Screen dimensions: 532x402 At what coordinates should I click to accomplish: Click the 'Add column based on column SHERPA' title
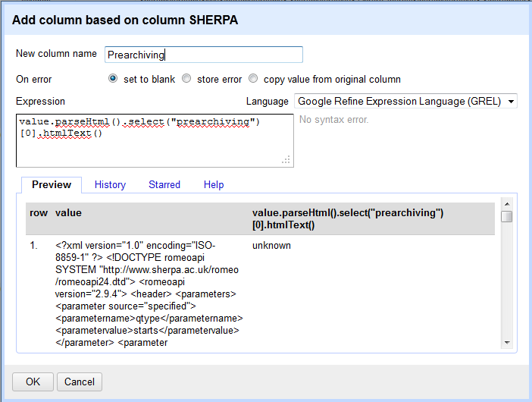click(x=125, y=20)
